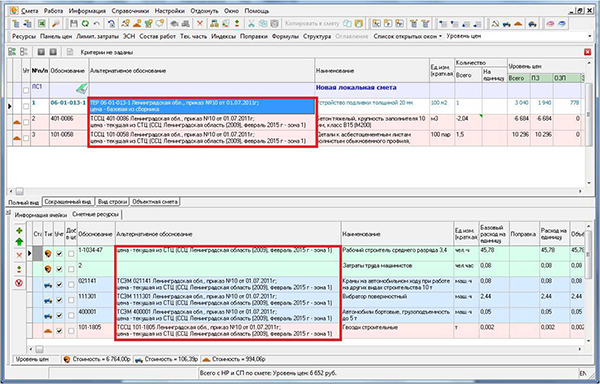Click the orange pile materials icon near tractor
This screenshot has height=384, width=600.
pos(518,24)
